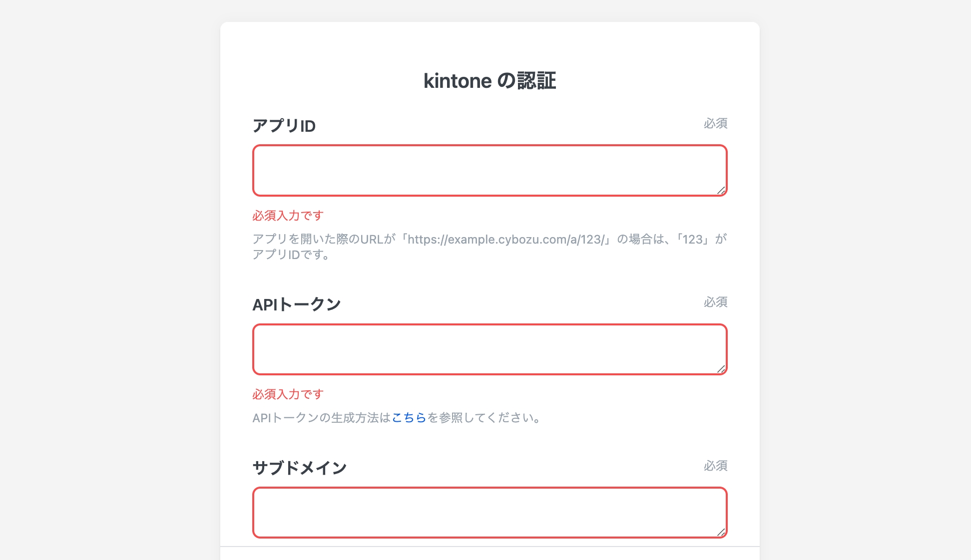Click the APIトークン field resize grip

[721, 369]
